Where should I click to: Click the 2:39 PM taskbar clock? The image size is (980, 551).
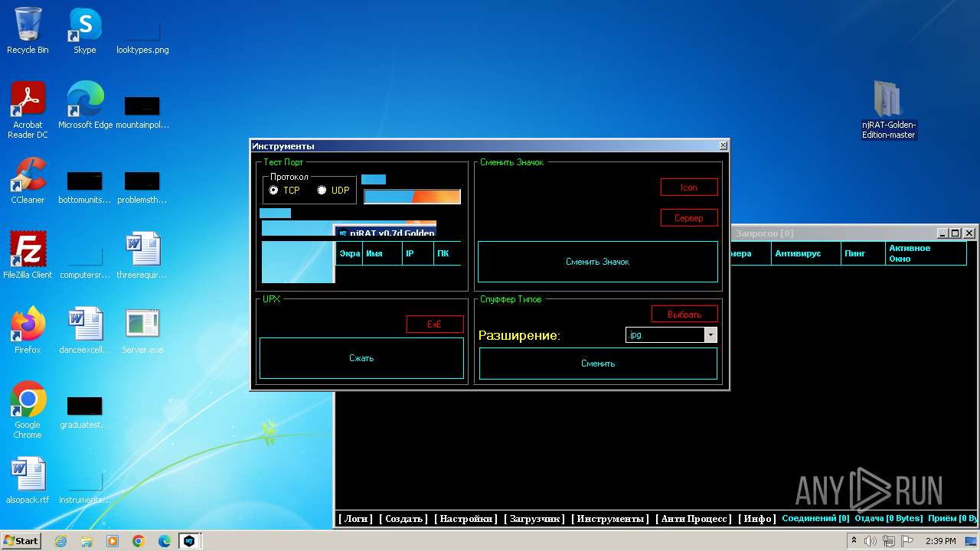(x=940, y=541)
